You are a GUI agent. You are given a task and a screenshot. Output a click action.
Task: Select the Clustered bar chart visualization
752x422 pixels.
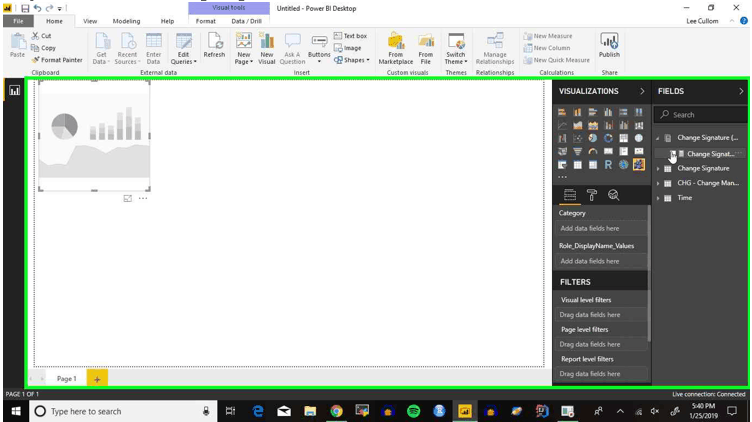click(593, 112)
